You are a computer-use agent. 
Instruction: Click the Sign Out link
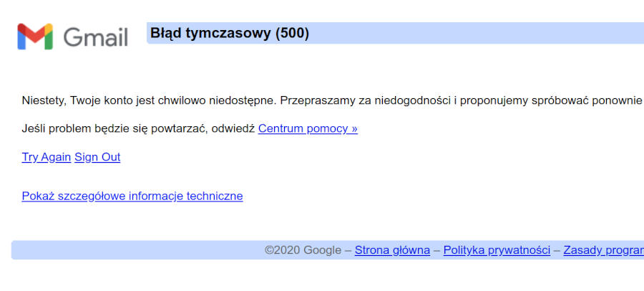click(97, 157)
